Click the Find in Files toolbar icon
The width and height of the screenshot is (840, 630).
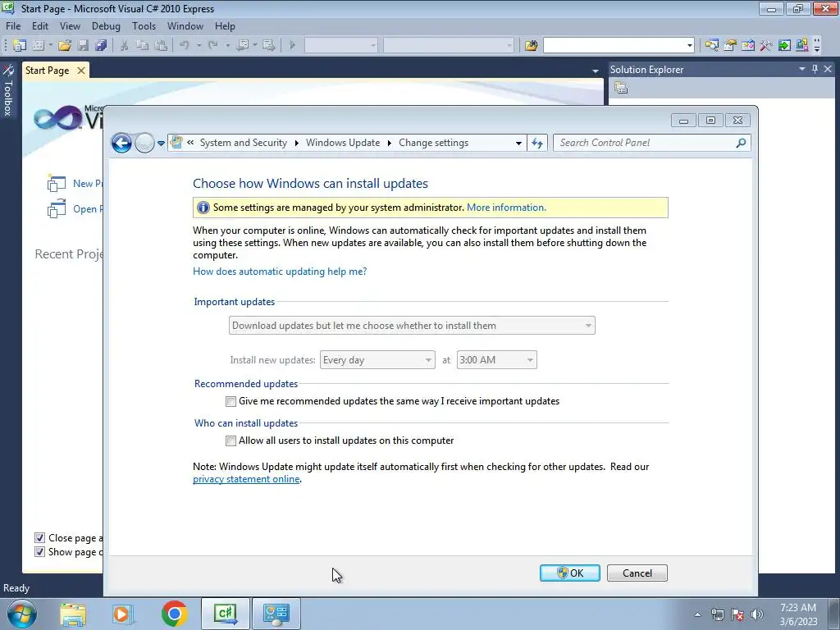click(x=531, y=46)
